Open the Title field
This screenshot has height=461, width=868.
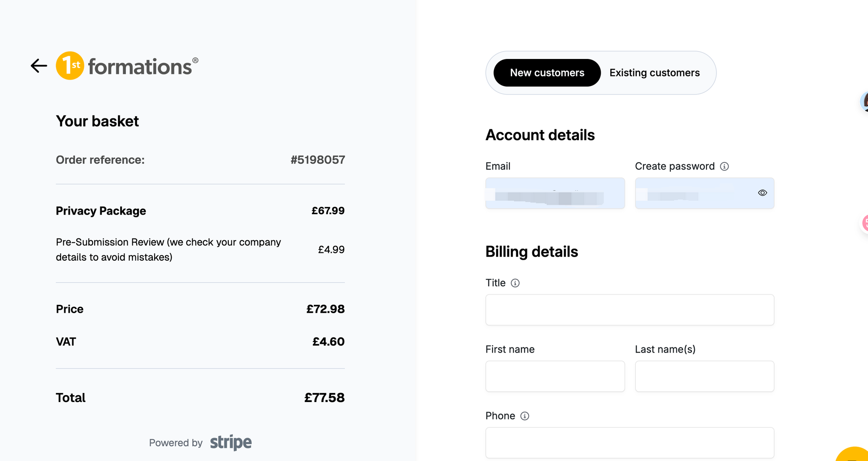(630, 310)
